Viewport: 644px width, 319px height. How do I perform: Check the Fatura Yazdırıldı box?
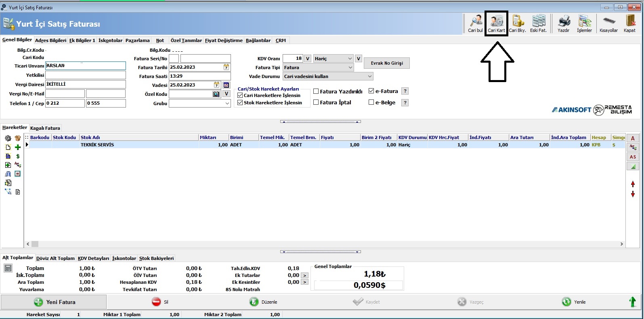[316, 91]
